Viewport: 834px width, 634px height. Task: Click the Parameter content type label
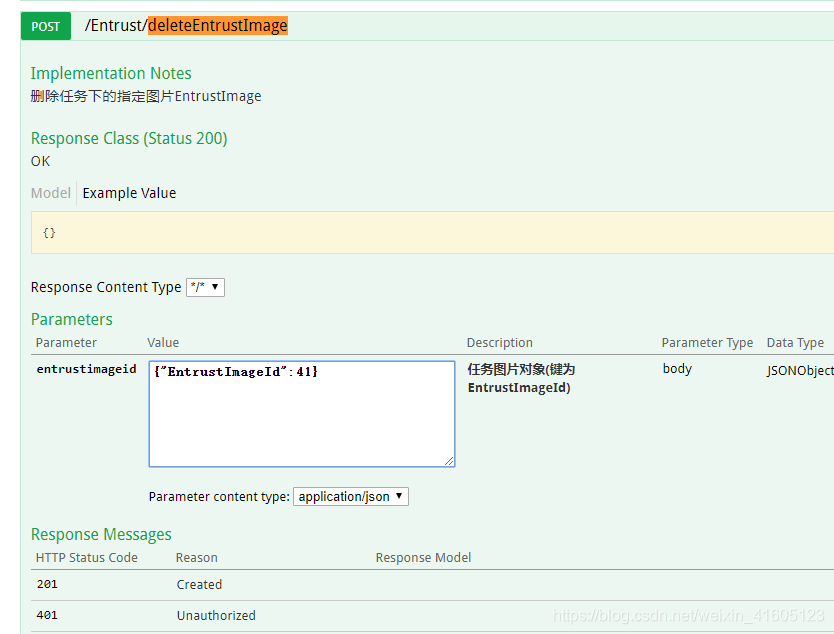[x=219, y=496]
